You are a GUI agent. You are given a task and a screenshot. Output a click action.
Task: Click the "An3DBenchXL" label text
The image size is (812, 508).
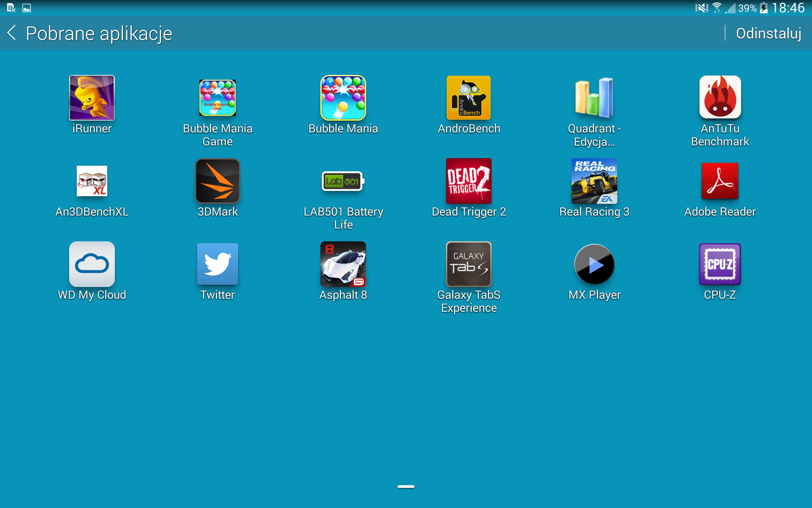(x=92, y=212)
